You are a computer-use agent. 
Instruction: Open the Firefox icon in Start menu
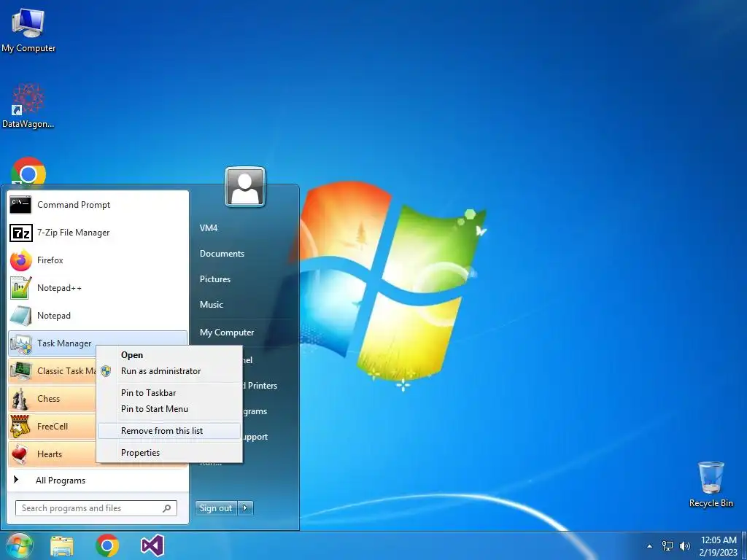tap(20, 260)
